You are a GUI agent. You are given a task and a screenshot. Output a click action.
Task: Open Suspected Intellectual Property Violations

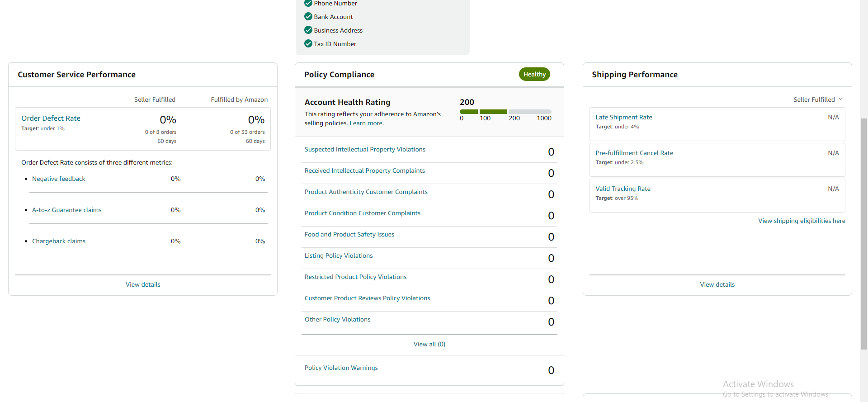[365, 149]
